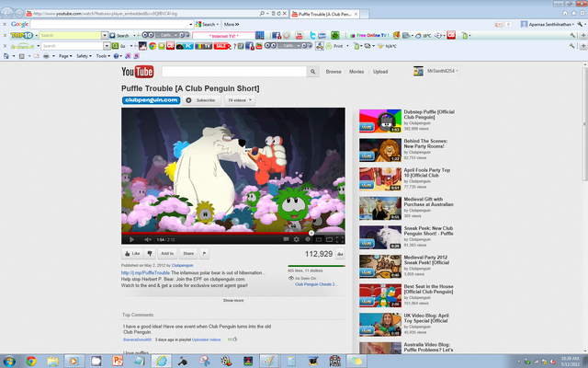The width and height of the screenshot is (588, 368).
Task: Open the Safety menu
Action: click(x=84, y=56)
